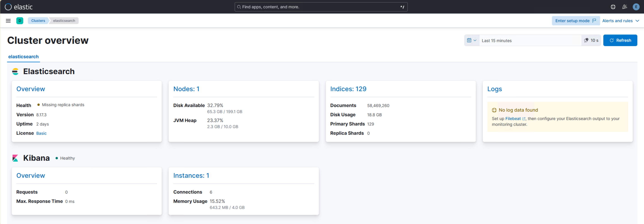Open the calendar quick-select chevron
Image resolution: width=644 pixels, height=224 pixels.
click(475, 40)
